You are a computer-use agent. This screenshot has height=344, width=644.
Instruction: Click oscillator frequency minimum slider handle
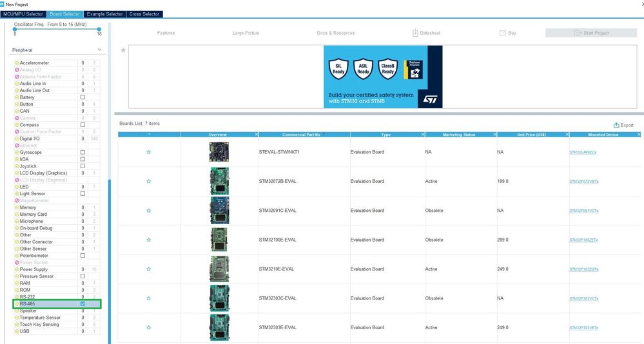click(x=15, y=29)
